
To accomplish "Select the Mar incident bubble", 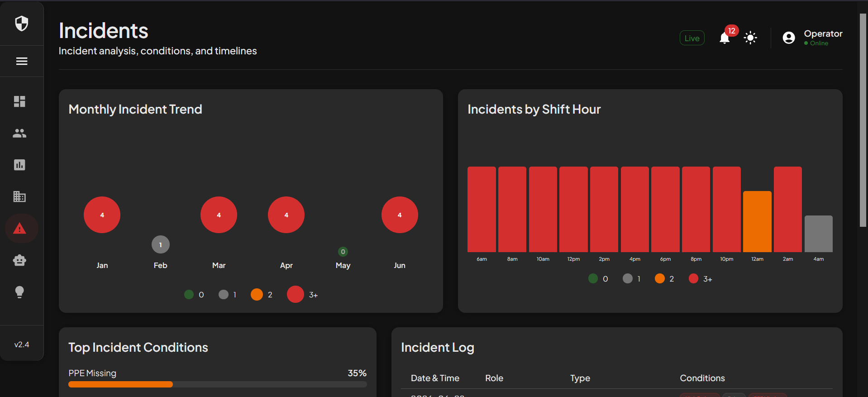I will (219, 215).
